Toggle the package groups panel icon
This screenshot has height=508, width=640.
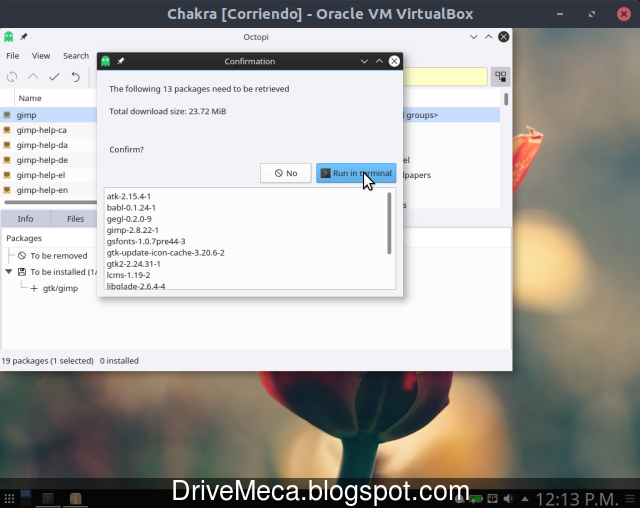click(500, 77)
